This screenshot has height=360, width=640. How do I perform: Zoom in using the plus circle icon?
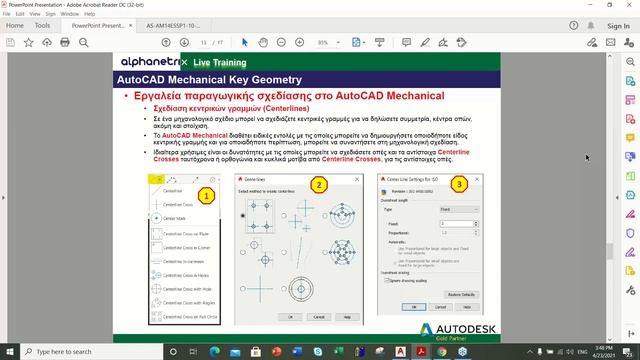point(300,42)
